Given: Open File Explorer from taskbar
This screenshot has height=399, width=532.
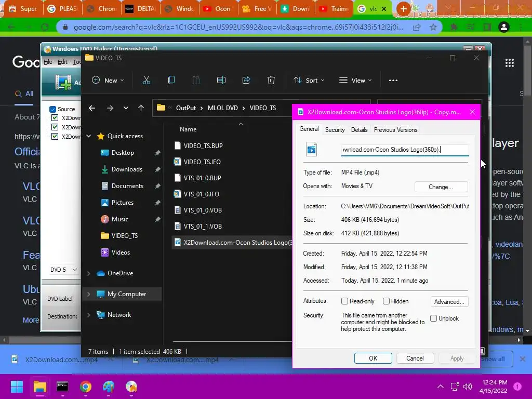Looking at the screenshot, I should (39, 387).
